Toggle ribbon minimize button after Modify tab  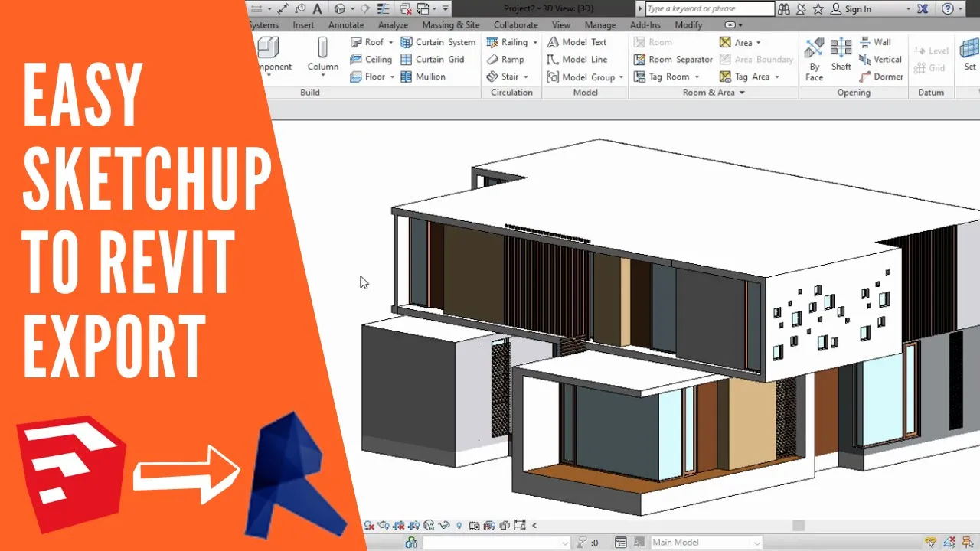729,25
